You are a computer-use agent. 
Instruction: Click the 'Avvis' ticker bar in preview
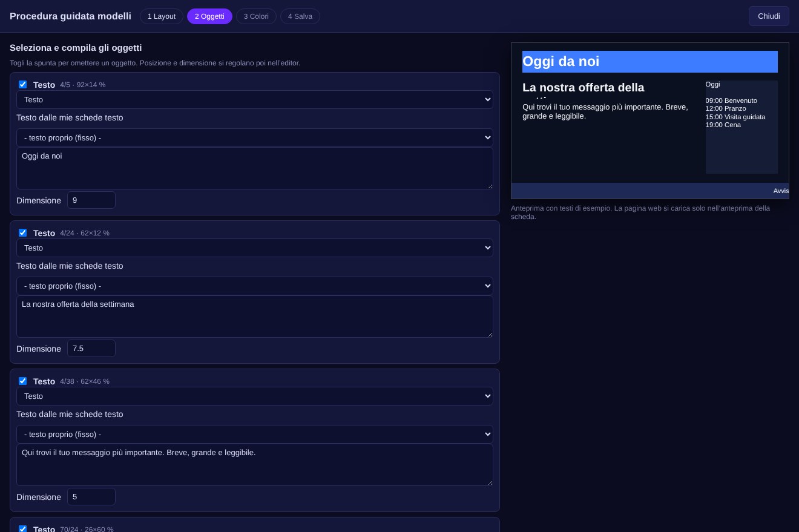pos(650,191)
